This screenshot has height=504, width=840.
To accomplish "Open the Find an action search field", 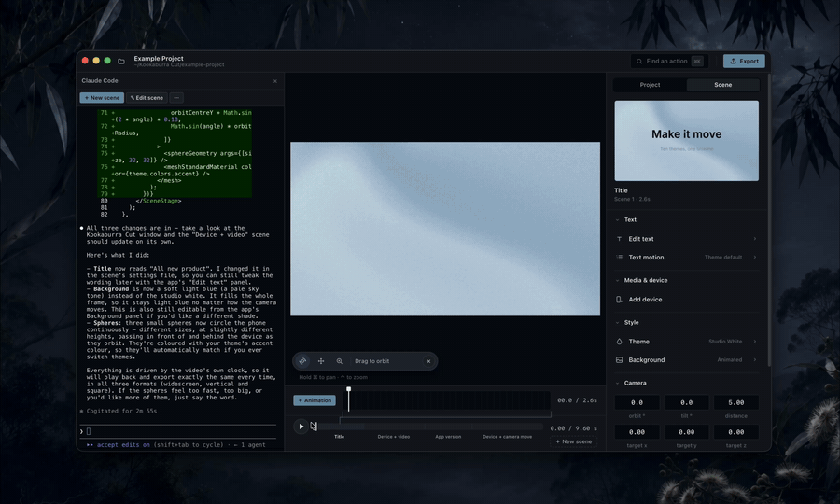I will (669, 61).
